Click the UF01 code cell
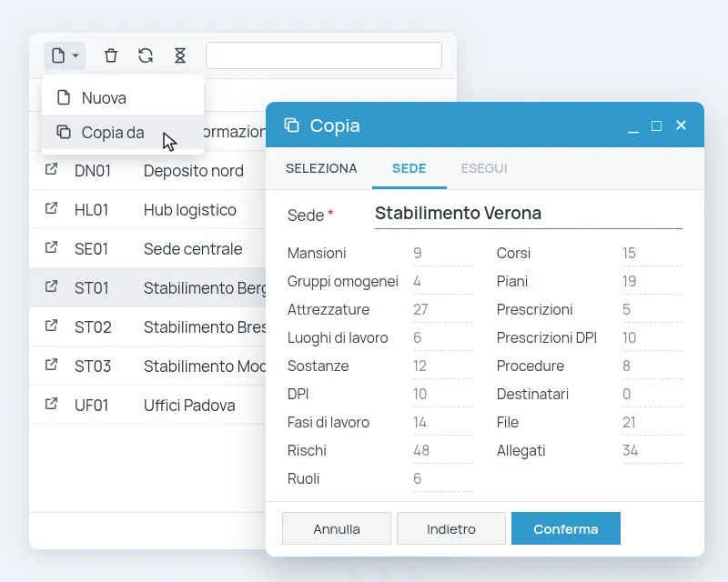This screenshot has height=582, width=728. pos(92,406)
